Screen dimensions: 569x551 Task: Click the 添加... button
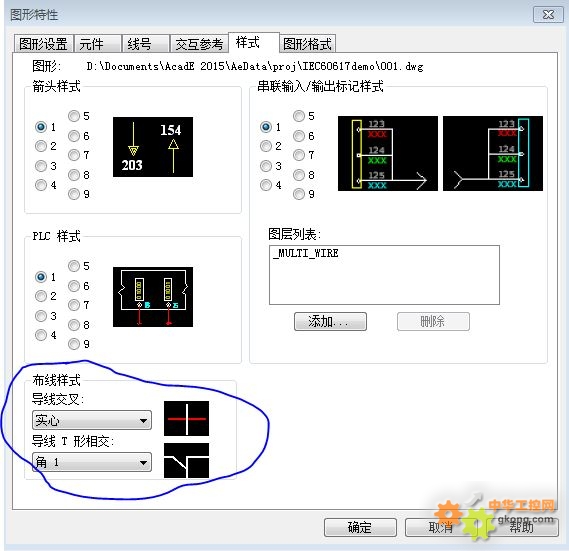(x=330, y=322)
